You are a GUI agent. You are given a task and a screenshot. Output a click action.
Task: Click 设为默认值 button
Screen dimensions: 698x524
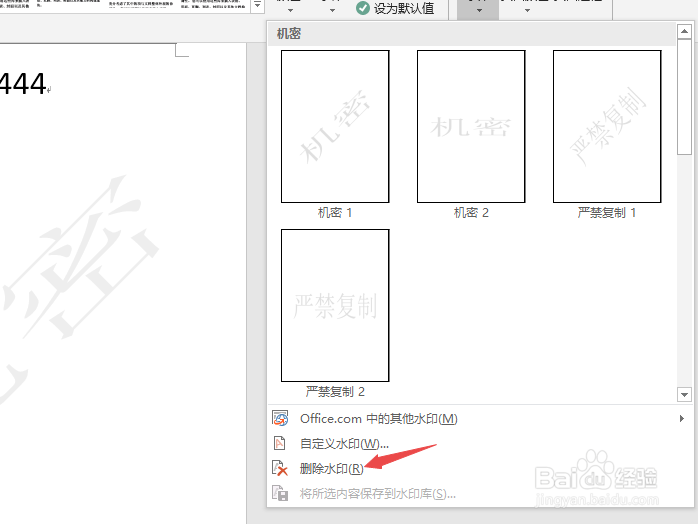[x=395, y=8]
